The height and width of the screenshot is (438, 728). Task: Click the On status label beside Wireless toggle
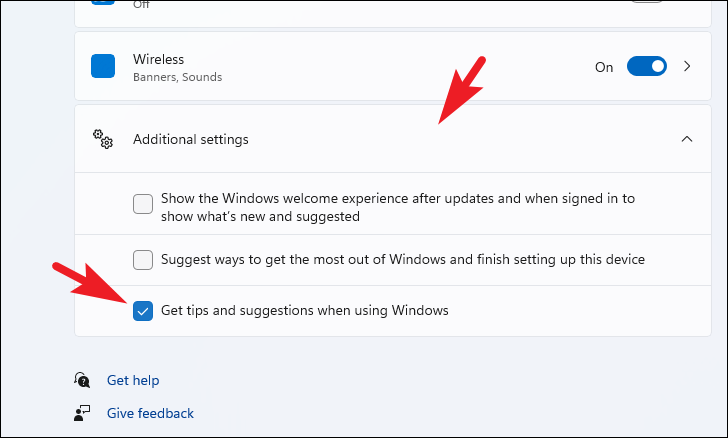[x=604, y=67]
